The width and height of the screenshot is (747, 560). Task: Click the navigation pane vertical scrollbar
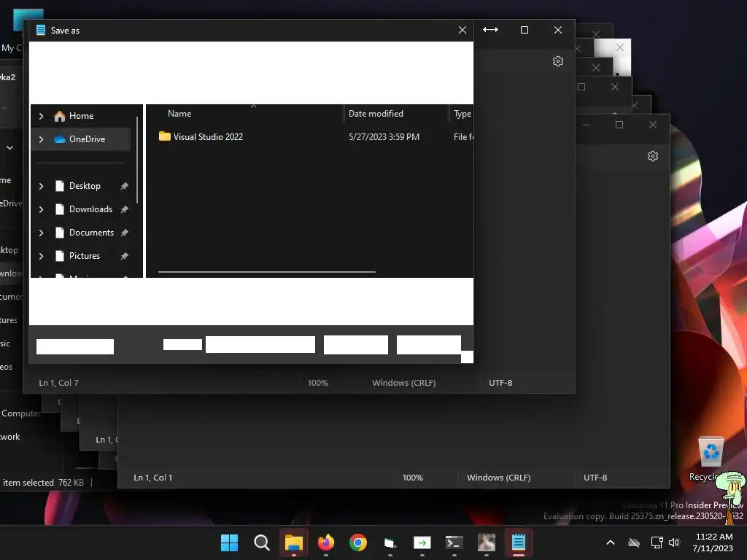click(x=137, y=160)
